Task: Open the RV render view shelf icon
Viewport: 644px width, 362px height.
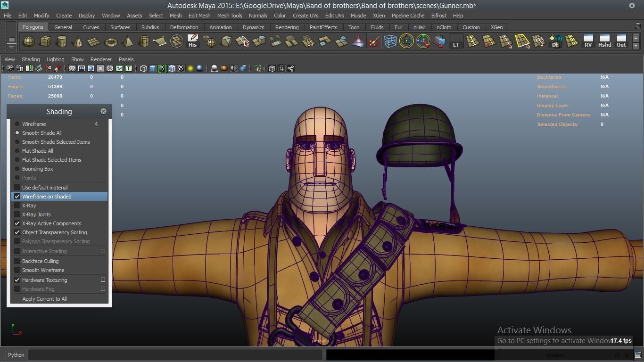Action: pos(588,41)
